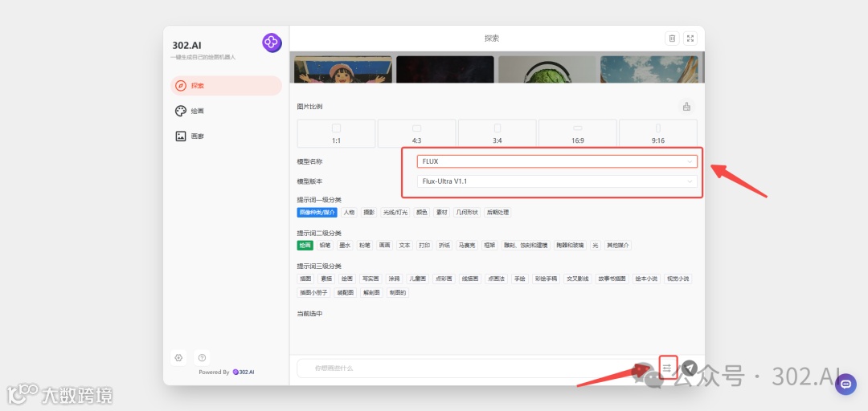The width and height of the screenshot is (868, 411).
Task: Choose the 4:3 aspect ratio
Action: (417, 133)
